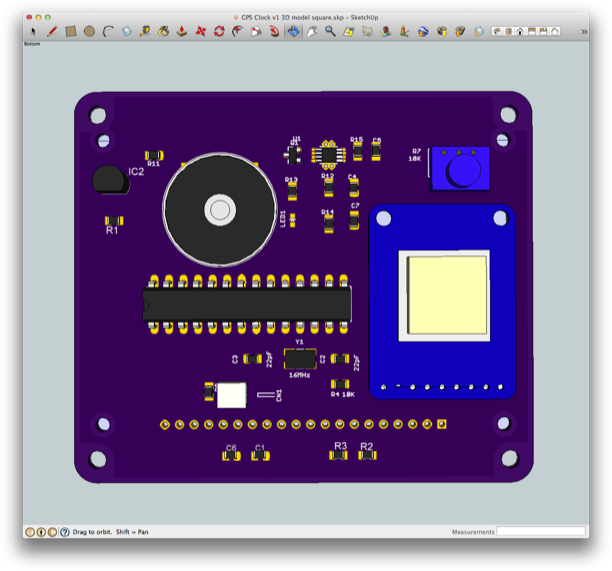612x571 pixels.
Task: Click the R2 resistor near board bottom
Action: pos(367,455)
